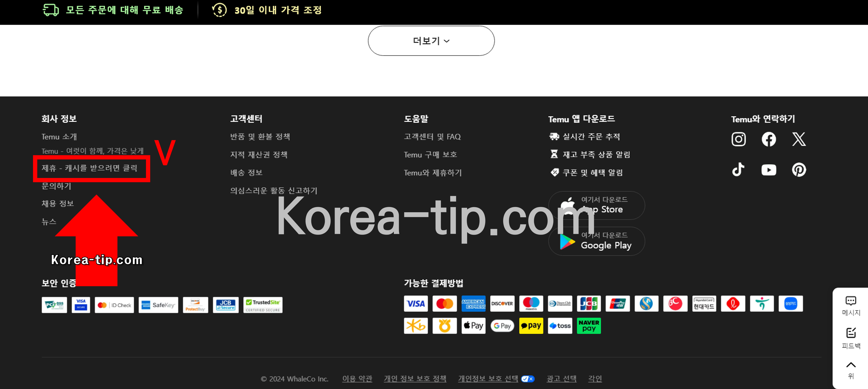This screenshot has width=868, height=389.
Task: Open Temu's Facebook page
Action: pyautogui.click(x=769, y=139)
